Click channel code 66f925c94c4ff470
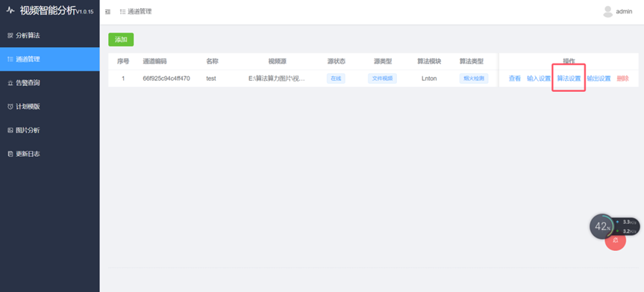This screenshot has width=644, height=292. click(166, 78)
